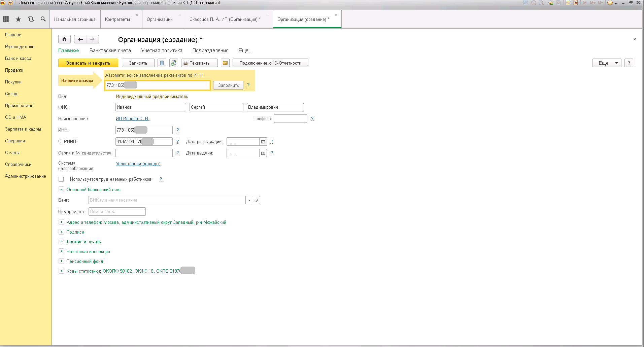Open help for the ИНН field
The image size is (644, 347).
177,130
